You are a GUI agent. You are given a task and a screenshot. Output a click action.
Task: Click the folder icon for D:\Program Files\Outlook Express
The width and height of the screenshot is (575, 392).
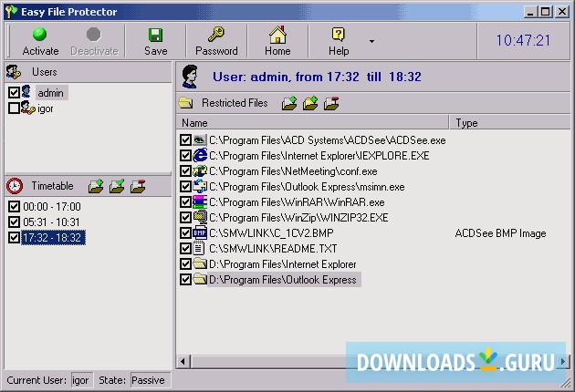pos(200,279)
